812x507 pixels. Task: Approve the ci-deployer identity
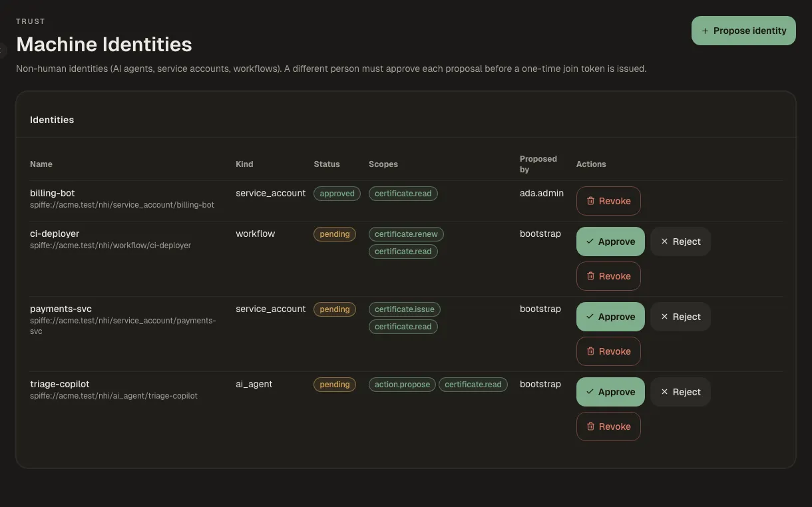tap(610, 242)
